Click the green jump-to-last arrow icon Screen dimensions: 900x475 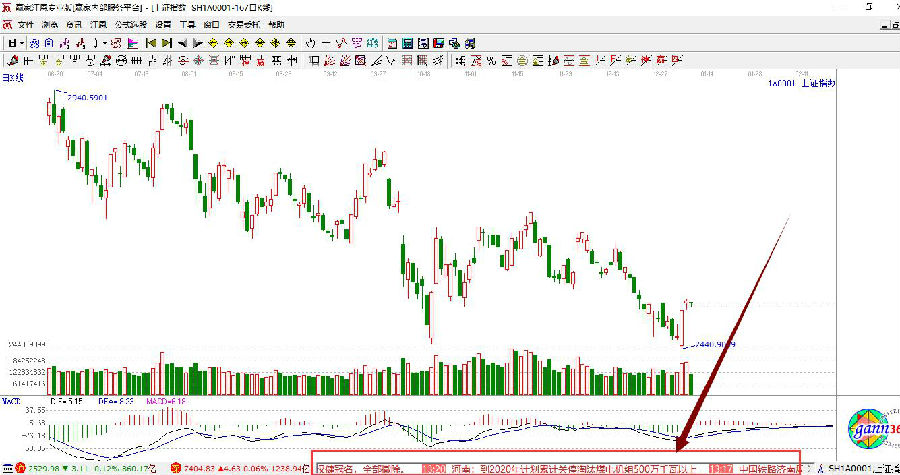pyautogui.click(x=167, y=43)
